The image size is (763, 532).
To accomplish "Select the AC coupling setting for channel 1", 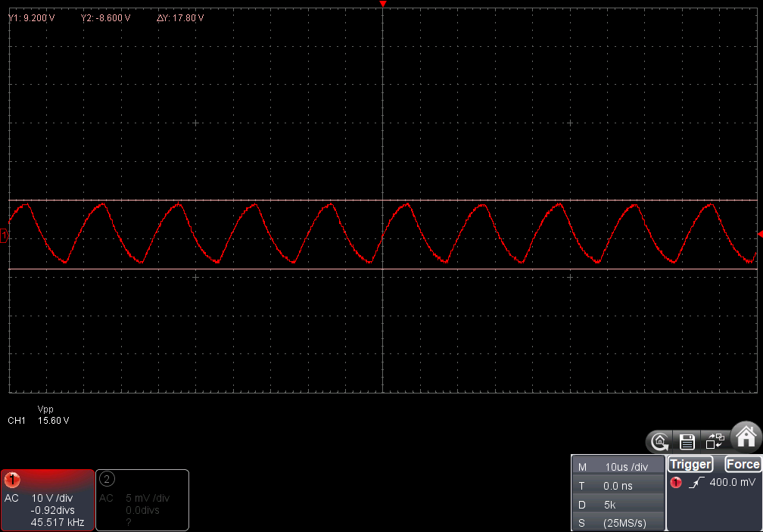I will coord(11,499).
